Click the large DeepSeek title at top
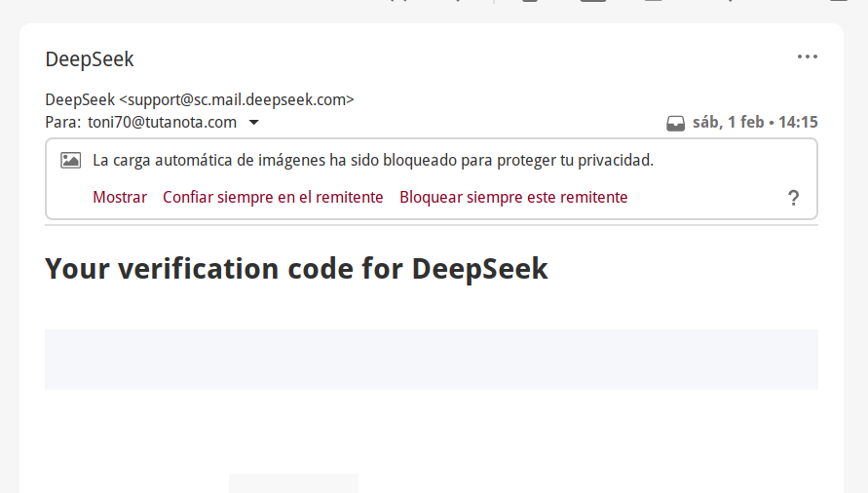This screenshot has height=493, width=868. point(90,59)
